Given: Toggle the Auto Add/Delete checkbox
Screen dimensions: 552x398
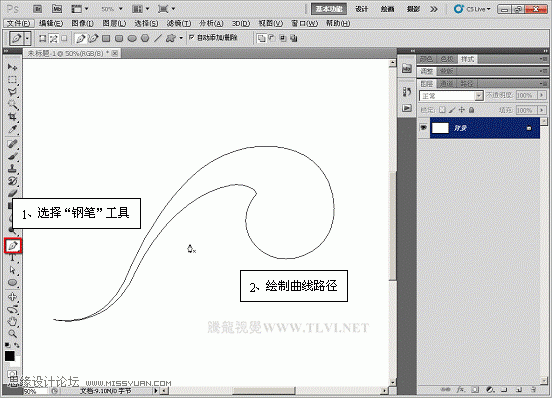Looking at the screenshot, I should (192, 37).
